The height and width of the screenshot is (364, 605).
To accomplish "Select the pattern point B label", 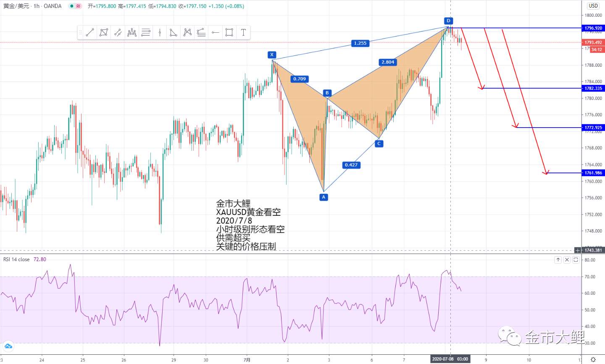I will tap(327, 93).
